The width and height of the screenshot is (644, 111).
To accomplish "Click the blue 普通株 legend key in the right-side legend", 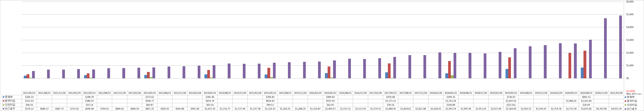I will coord(626,97).
